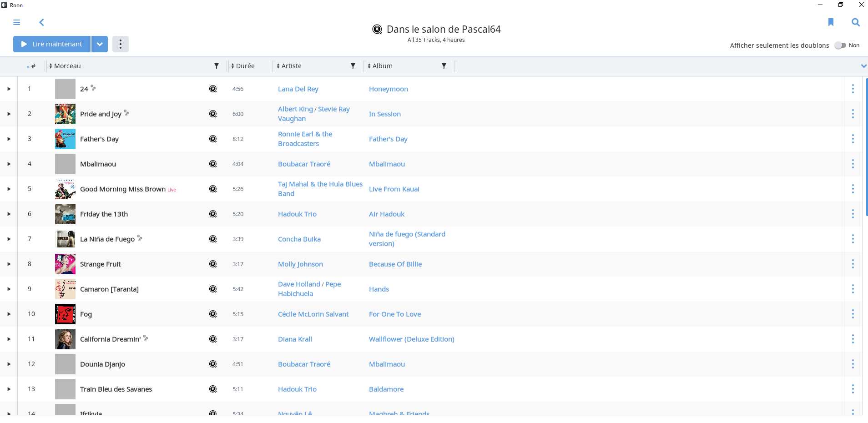The height and width of the screenshot is (423, 868).
Task: Expand the Lire maintenant dropdown arrow
Action: (100, 44)
